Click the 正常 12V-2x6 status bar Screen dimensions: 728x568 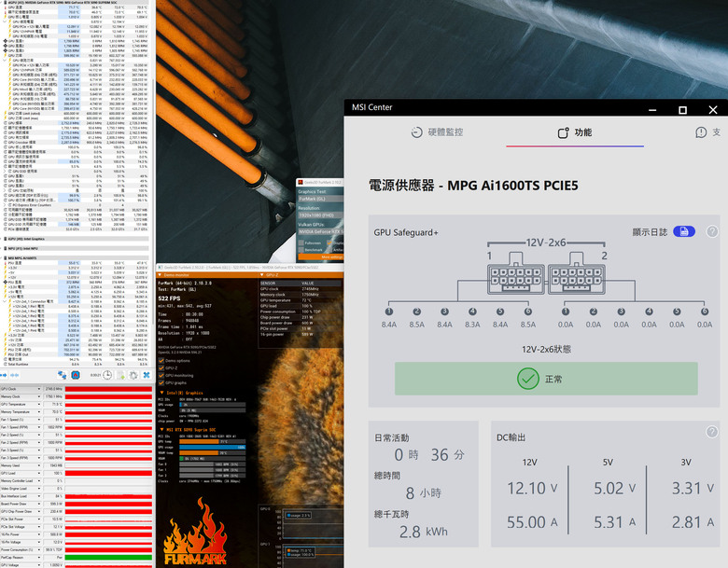pos(546,379)
